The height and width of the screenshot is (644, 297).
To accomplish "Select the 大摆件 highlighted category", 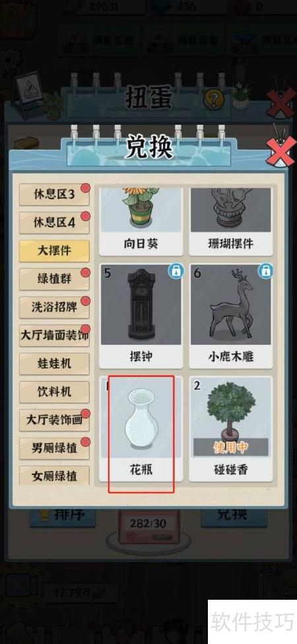I will tap(54, 250).
